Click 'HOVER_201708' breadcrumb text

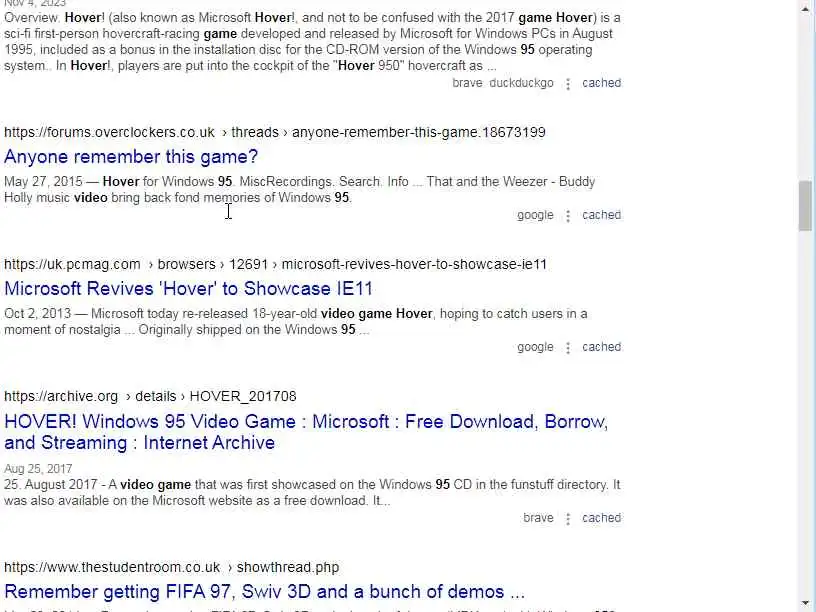click(243, 397)
